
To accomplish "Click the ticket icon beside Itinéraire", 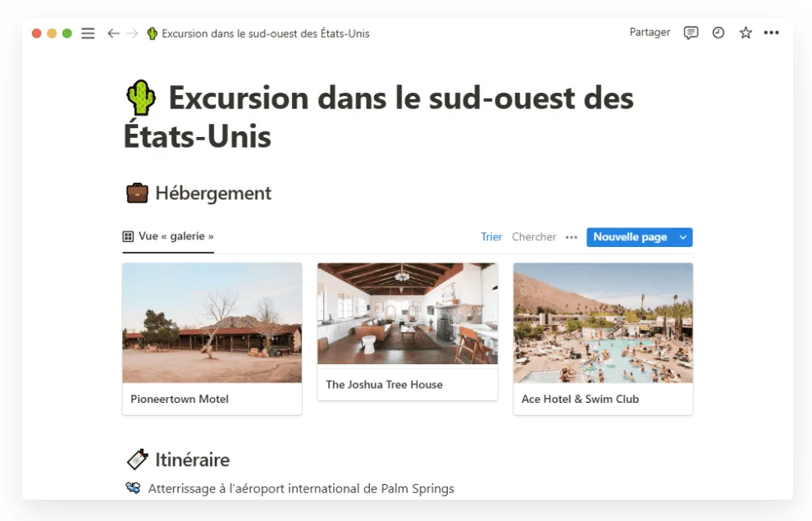I will pyautogui.click(x=137, y=459).
